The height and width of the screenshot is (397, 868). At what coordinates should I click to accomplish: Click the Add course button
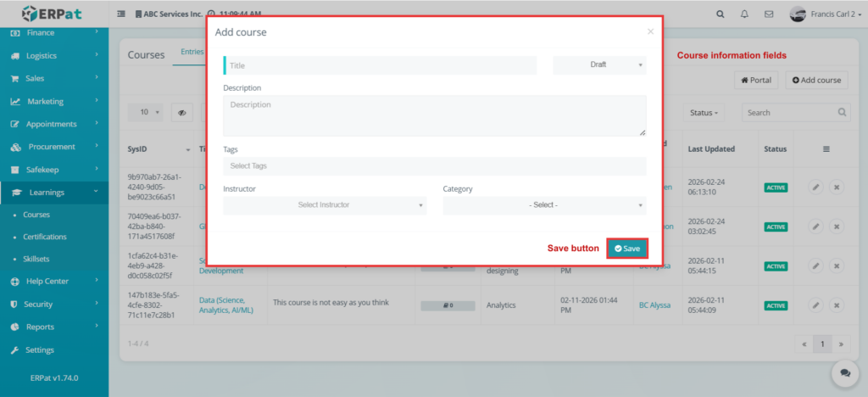point(816,81)
